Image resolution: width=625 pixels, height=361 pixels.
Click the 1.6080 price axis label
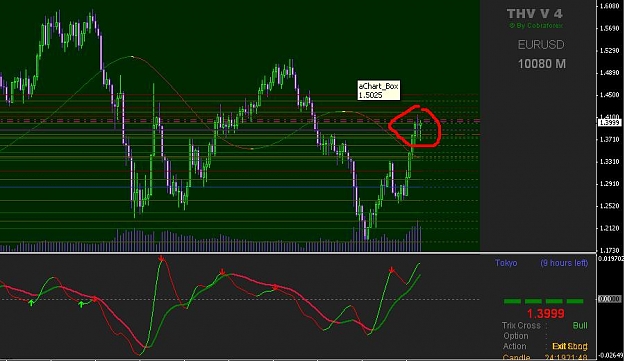click(609, 6)
